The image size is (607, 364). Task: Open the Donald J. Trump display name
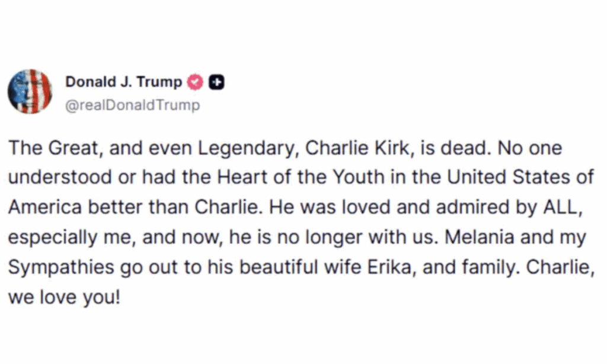123,82
